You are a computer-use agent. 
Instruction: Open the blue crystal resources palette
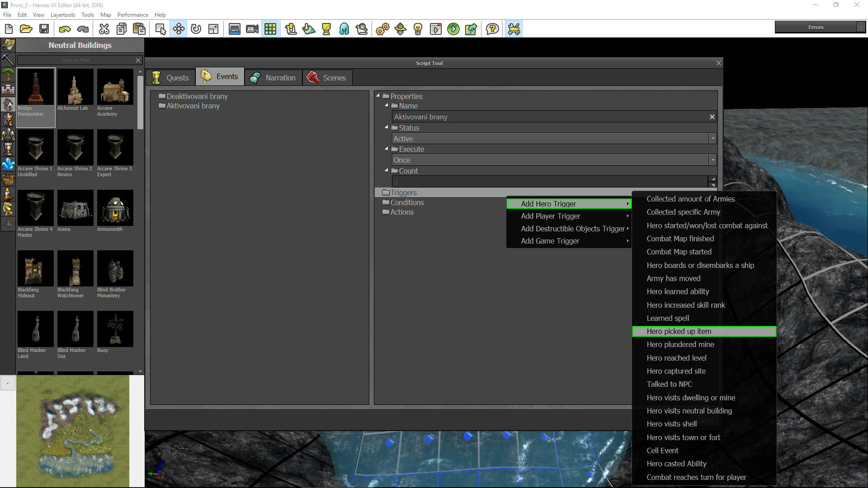pyautogui.click(x=8, y=164)
